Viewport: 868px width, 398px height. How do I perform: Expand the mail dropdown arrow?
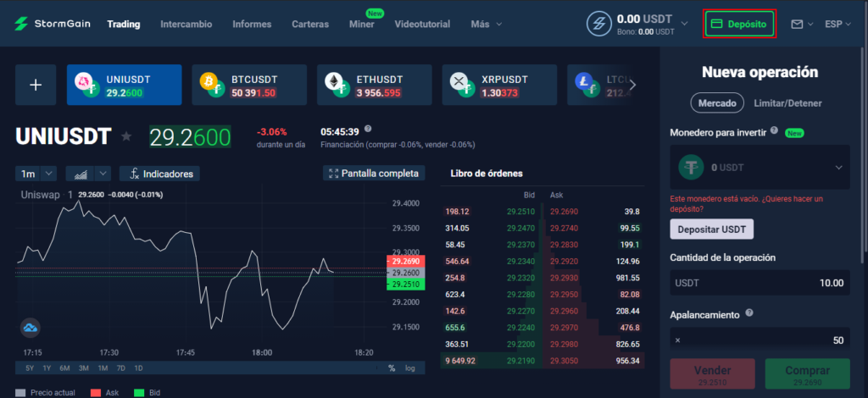pyautogui.click(x=810, y=25)
